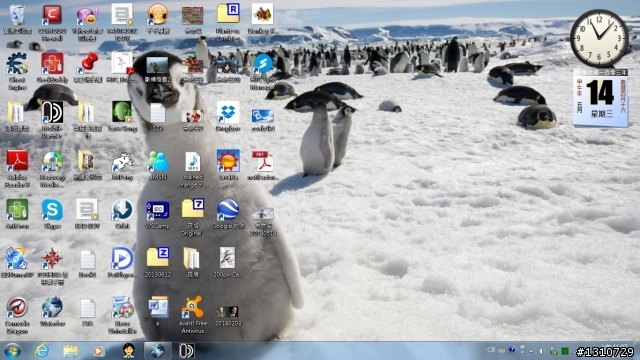The height and width of the screenshot is (360, 640).
Task: Open Mobile Partner from the taskbar
Action: [187, 351]
